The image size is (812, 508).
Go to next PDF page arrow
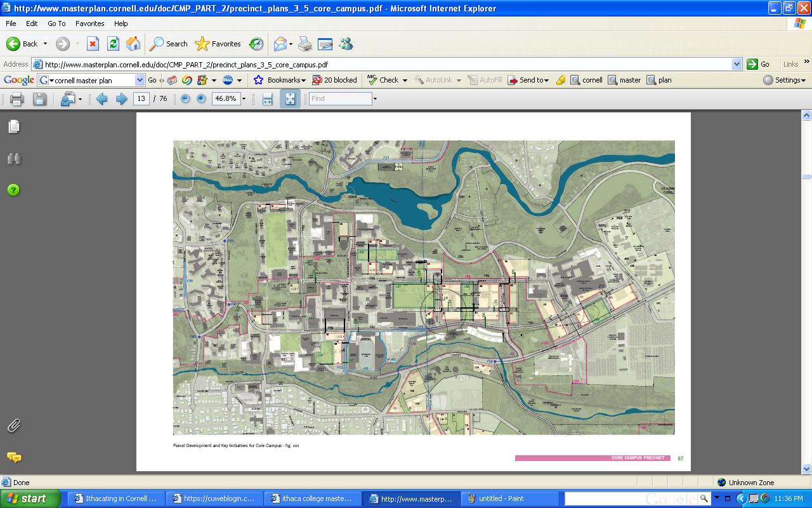click(x=122, y=99)
